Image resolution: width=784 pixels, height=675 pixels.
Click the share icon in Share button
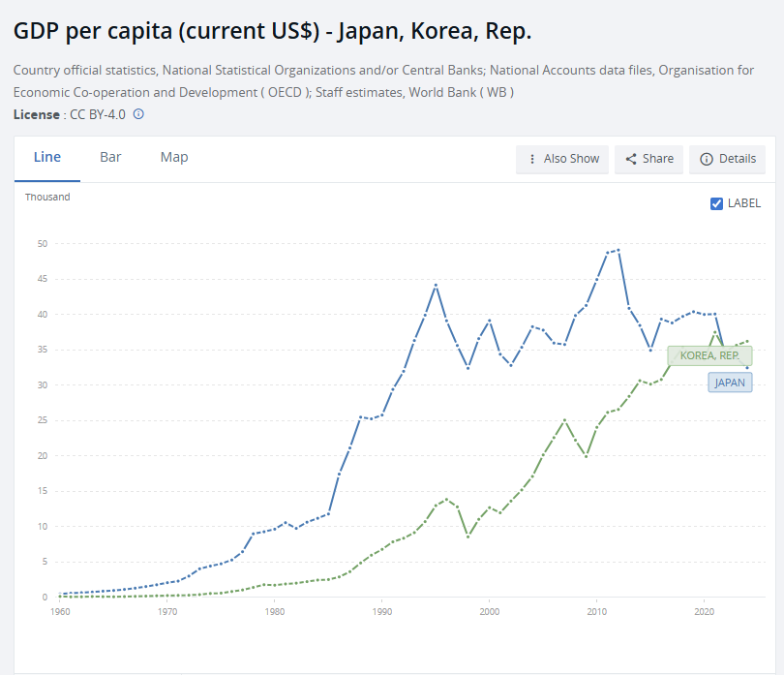pyautogui.click(x=631, y=159)
